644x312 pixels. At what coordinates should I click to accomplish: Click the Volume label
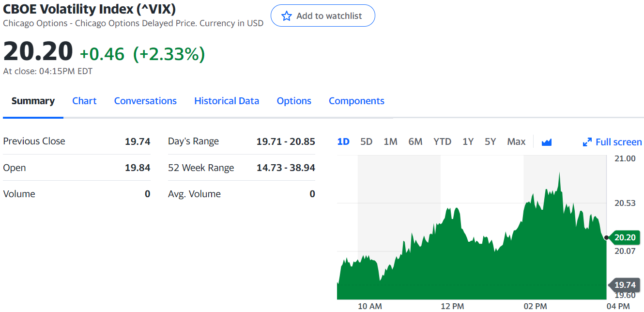click(x=19, y=194)
